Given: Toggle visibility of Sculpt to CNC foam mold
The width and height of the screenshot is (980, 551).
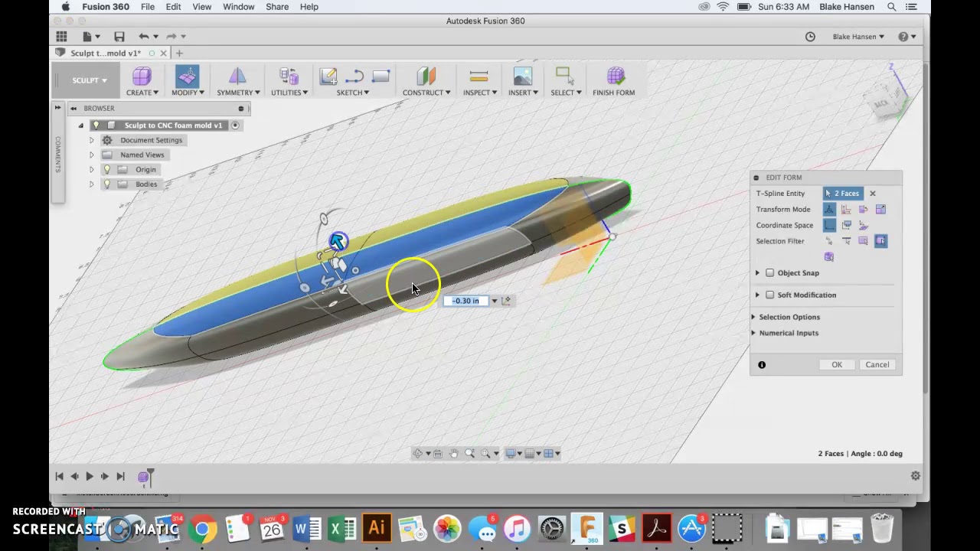Looking at the screenshot, I should pyautogui.click(x=96, y=126).
